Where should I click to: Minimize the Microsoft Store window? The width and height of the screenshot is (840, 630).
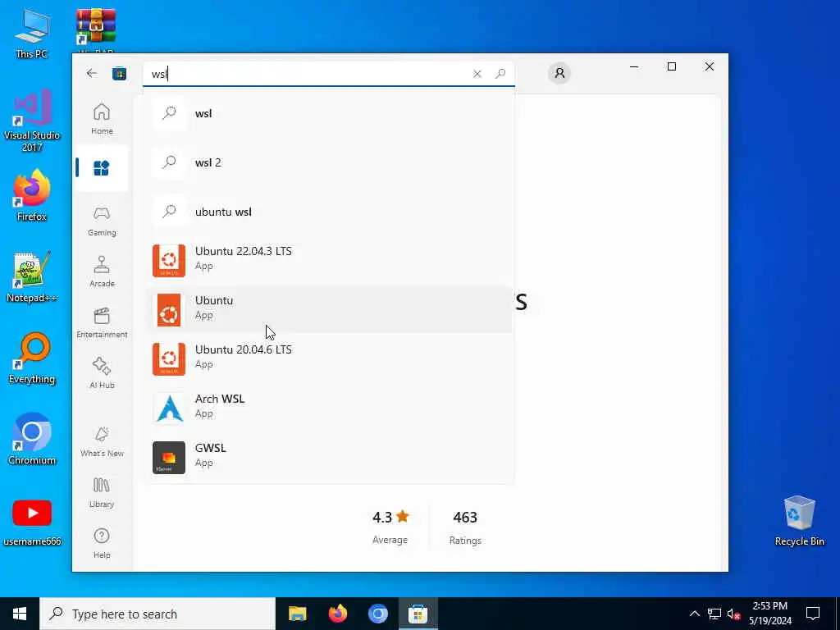click(x=634, y=66)
